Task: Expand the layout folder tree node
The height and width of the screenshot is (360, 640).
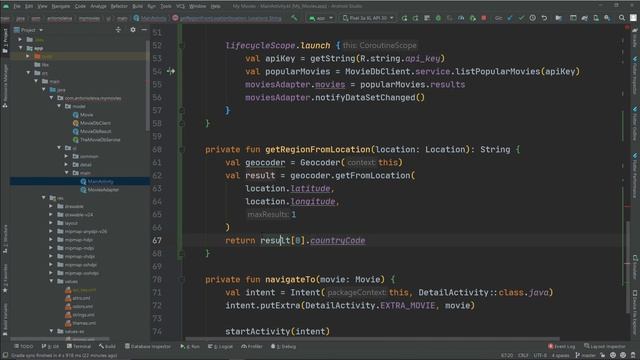Action: 51,223
